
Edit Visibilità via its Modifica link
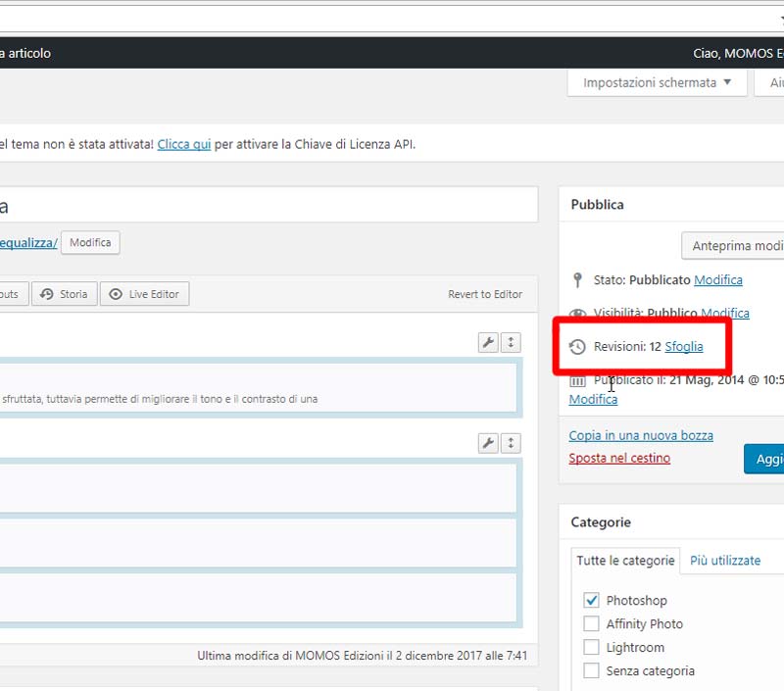(x=725, y=313)
